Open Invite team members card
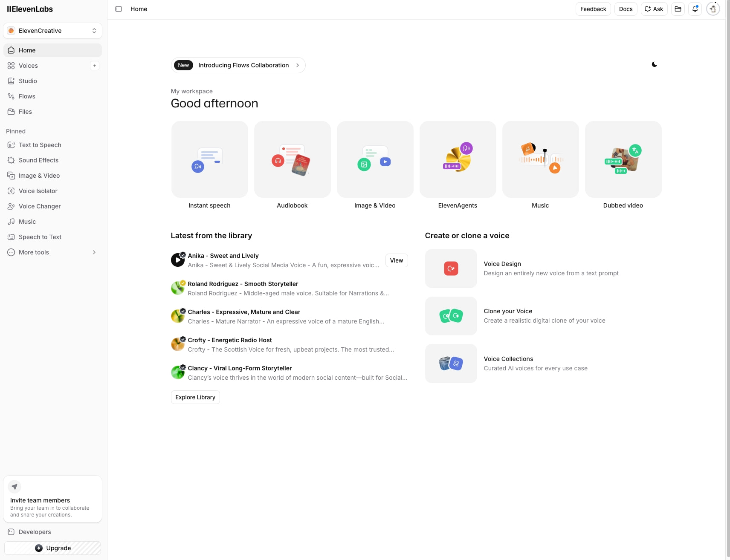The width and height of the screenshot is (730, 560). point(52,499)
